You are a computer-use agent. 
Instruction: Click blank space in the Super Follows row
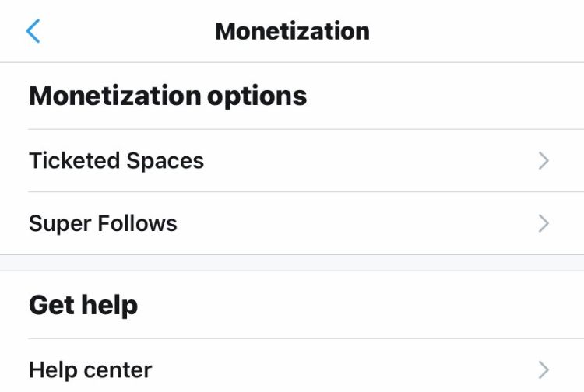357,223
